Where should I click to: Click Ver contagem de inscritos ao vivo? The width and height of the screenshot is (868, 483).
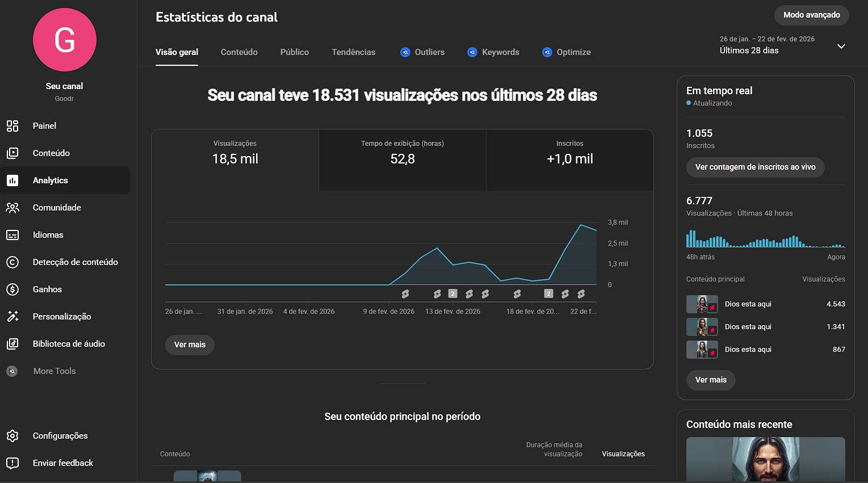point(756,167)
